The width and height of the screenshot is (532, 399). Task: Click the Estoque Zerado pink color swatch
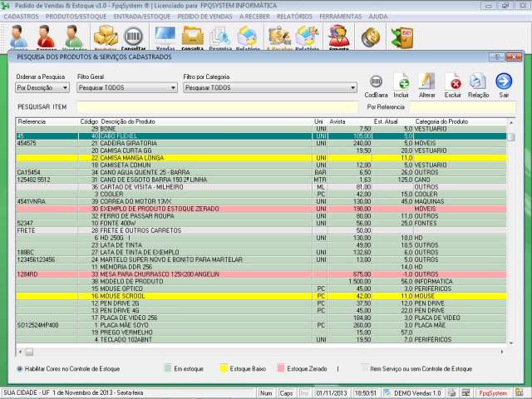pyautogui.click(x=281, y=368)
